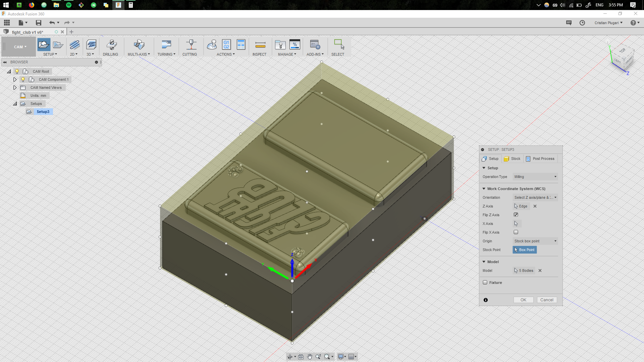Click OK in Setup dialog
Image resolution: width=644 pixels, height=362 pixels.
click(523, 300)
